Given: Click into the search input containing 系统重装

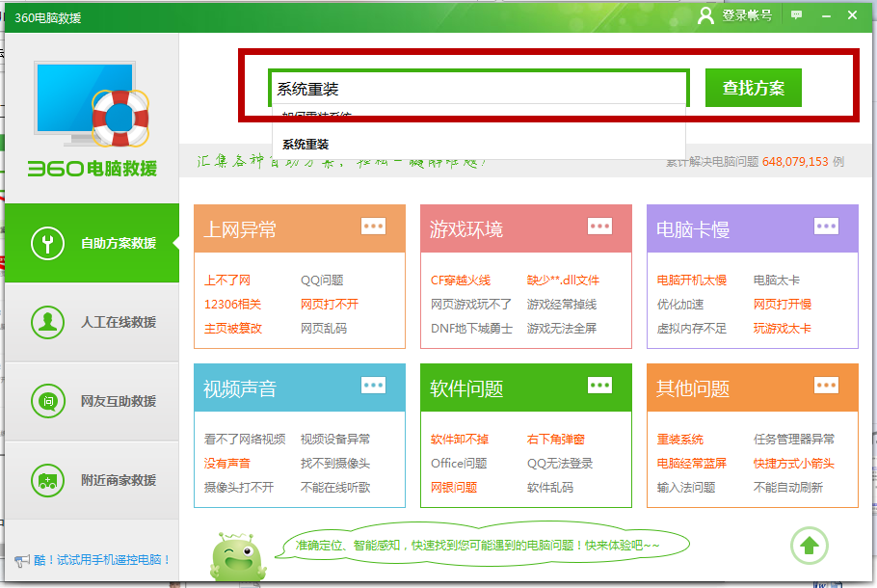Looking at the screenshot, I should coord(479,89).
